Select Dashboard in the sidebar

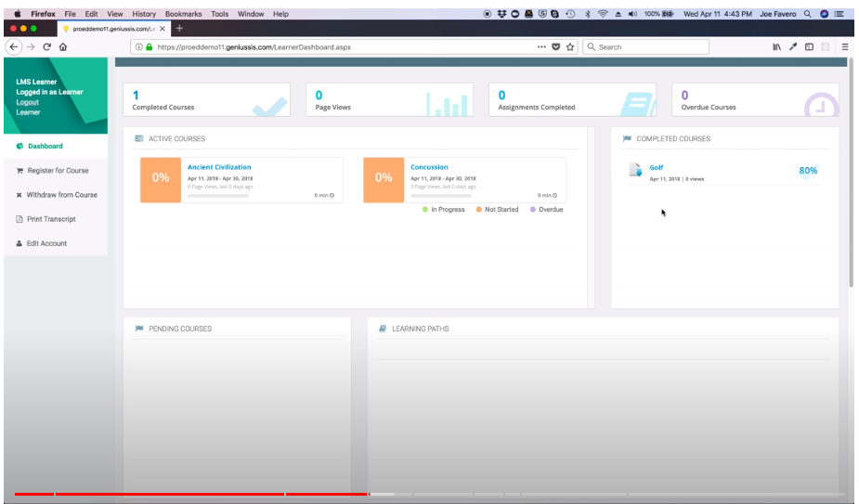[x=46, y=146]
